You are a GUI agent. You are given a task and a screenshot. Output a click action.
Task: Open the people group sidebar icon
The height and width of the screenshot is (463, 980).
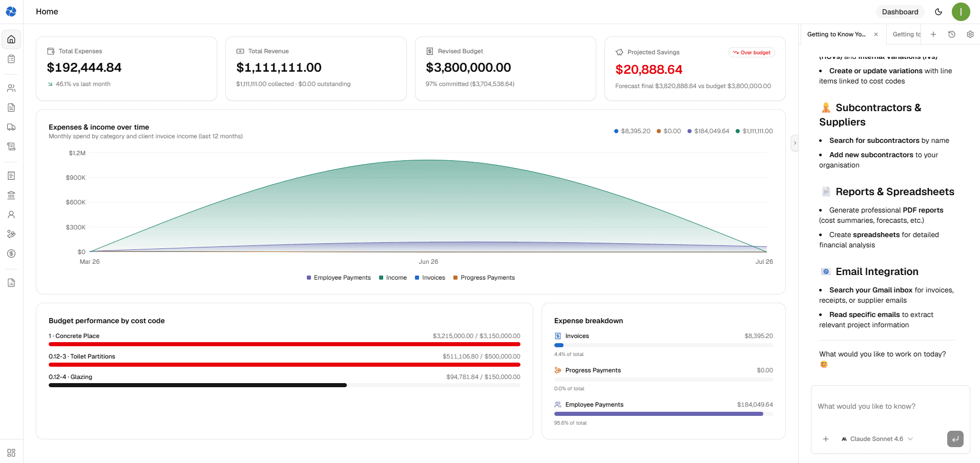[x=11, y=88]
